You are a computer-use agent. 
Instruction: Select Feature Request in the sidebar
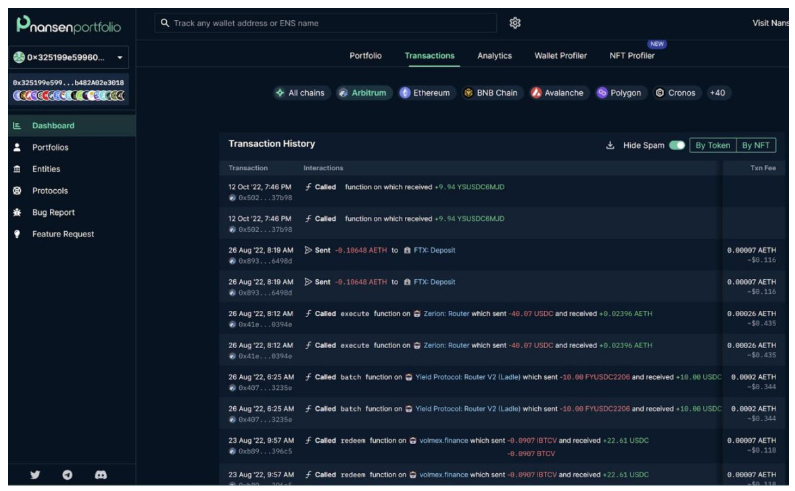72,234
